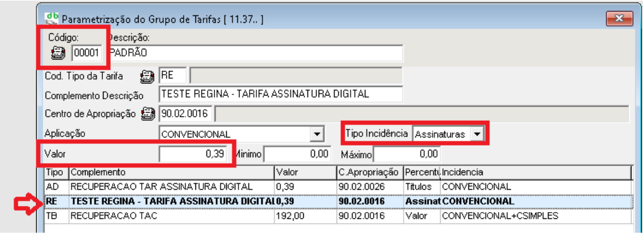644x233 pixels.
Task: Click the disabled tariff type description field
Action: (296, 76)
